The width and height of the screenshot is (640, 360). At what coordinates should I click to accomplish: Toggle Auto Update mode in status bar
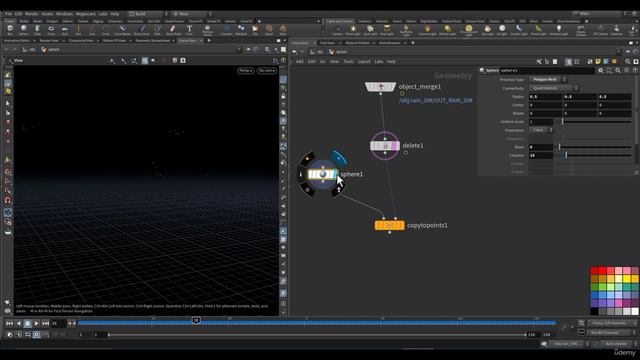point(616,344)
